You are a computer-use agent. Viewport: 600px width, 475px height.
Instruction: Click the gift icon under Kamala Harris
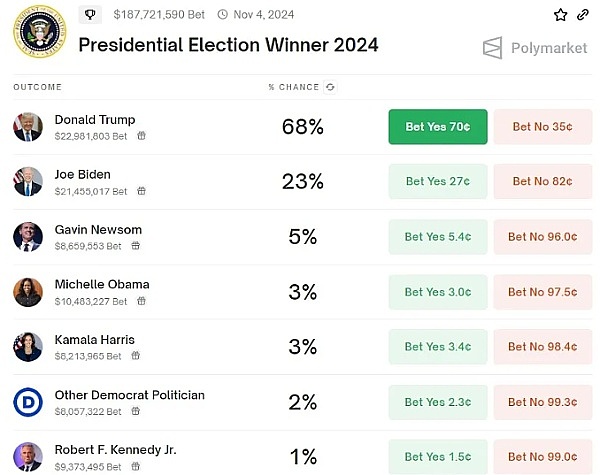pos(135,356)
